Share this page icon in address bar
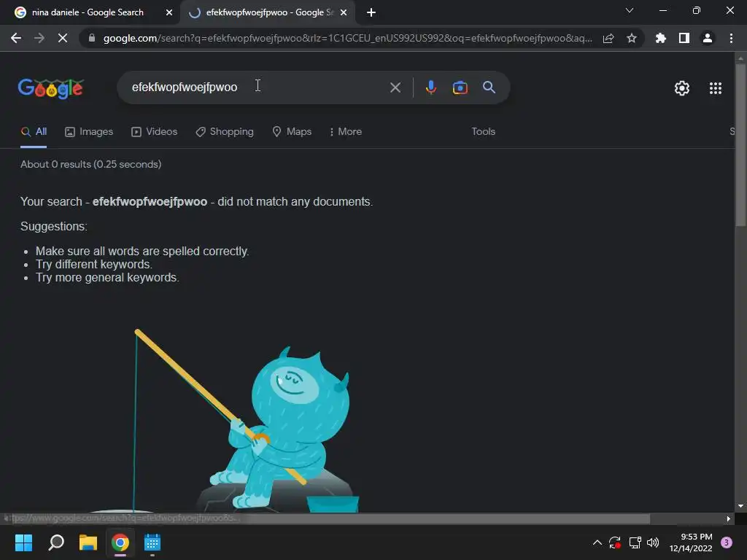 (608, 38)
